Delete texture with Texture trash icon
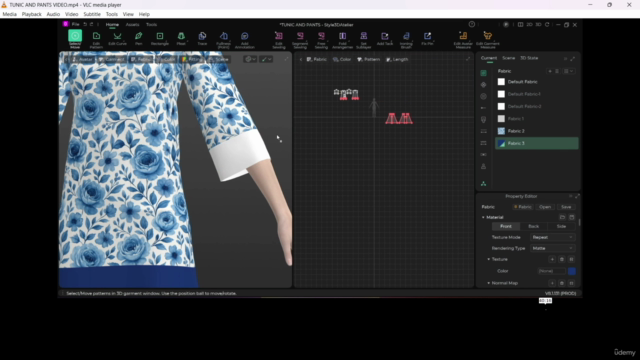 562,259
